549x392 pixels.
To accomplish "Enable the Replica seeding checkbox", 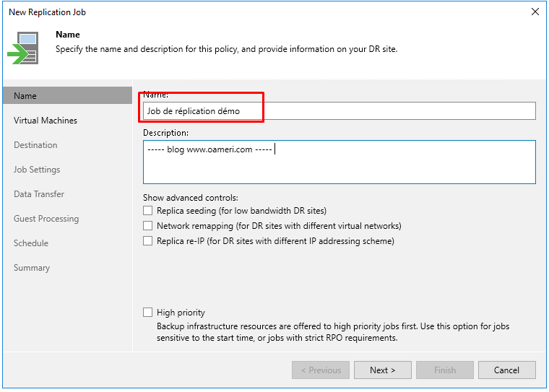I will 148,210.
